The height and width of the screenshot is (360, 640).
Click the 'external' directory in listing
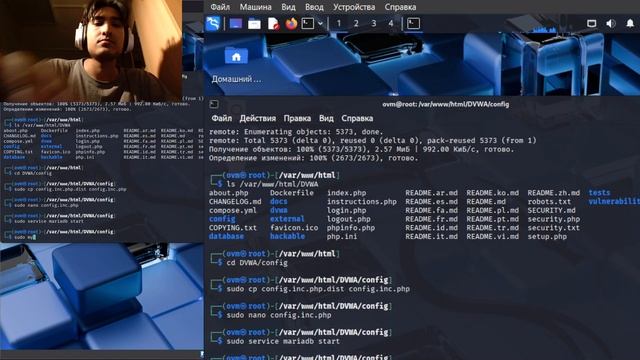click(287, 219)
